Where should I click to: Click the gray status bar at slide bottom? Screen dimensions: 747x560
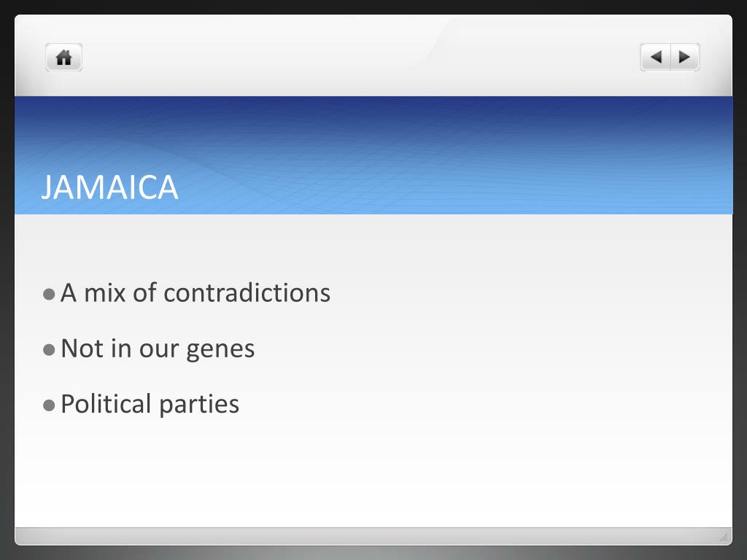[x=373, y=536]
